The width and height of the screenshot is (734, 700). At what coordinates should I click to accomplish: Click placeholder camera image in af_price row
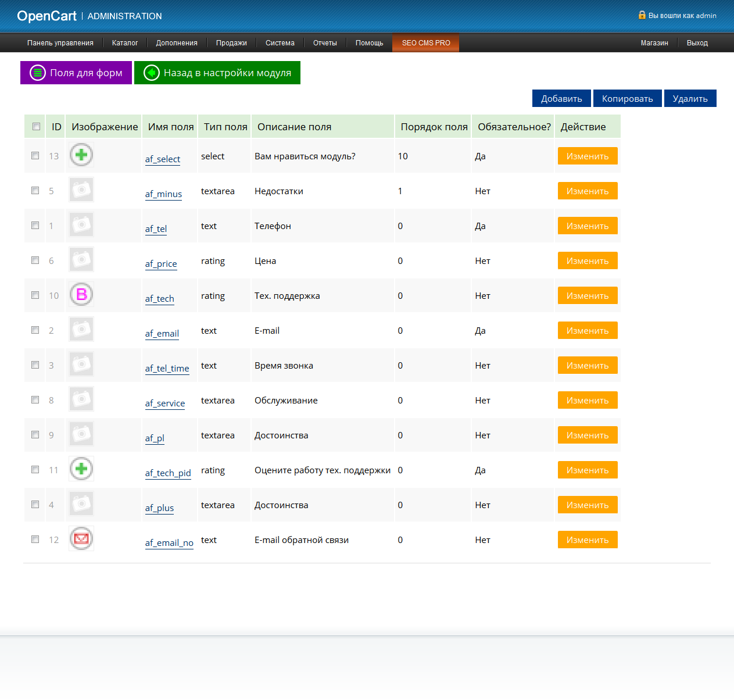click(81, 259)
